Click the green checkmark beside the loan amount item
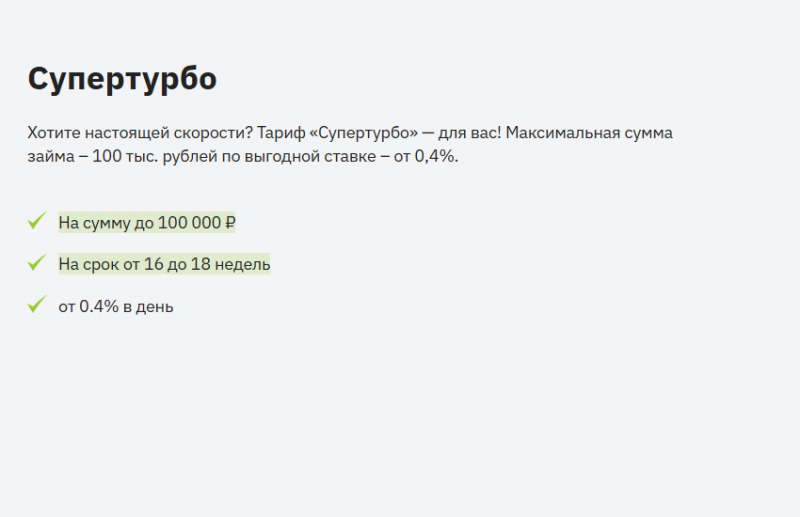The height and width of the screenshot is (517, 800). (37, 221)
